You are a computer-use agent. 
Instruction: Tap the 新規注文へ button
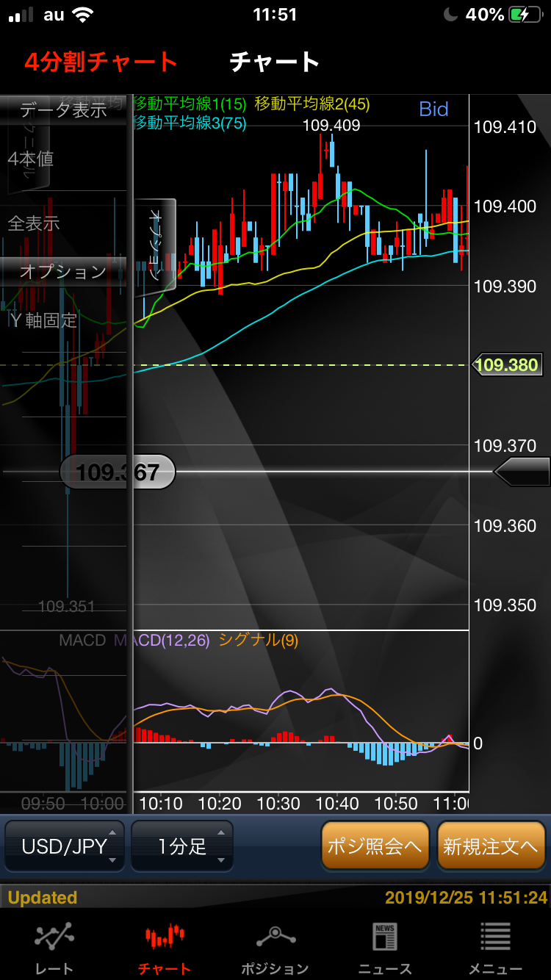pyautogui.click(x=491, y=846)
